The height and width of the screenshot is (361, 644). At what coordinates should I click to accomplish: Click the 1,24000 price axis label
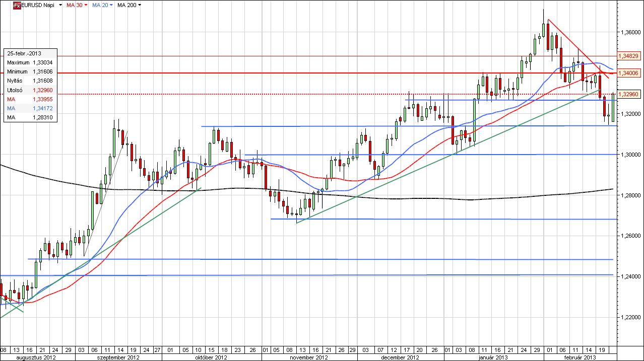click(x=631, y=276)
